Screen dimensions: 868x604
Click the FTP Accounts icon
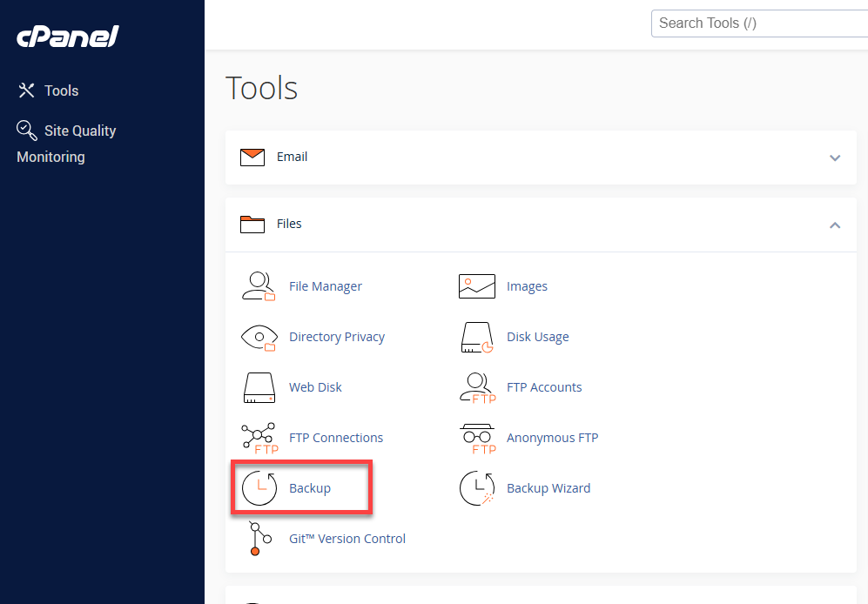click(x=476, y=387)
